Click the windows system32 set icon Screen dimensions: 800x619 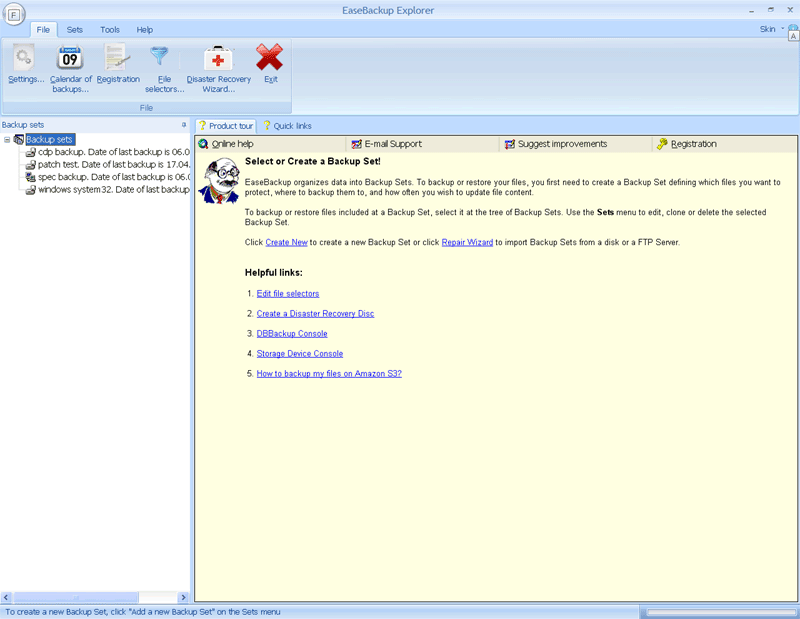point(31,190)
